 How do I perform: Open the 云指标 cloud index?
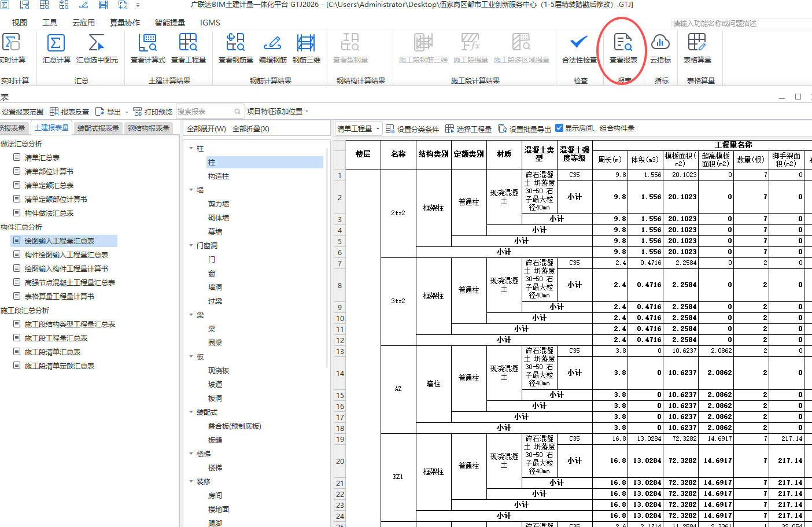tap(660, 48)
